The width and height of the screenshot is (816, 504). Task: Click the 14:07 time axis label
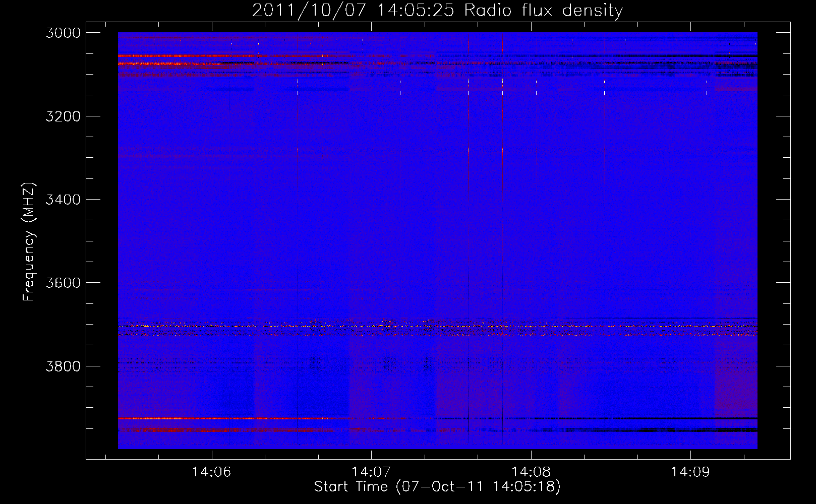371,472
